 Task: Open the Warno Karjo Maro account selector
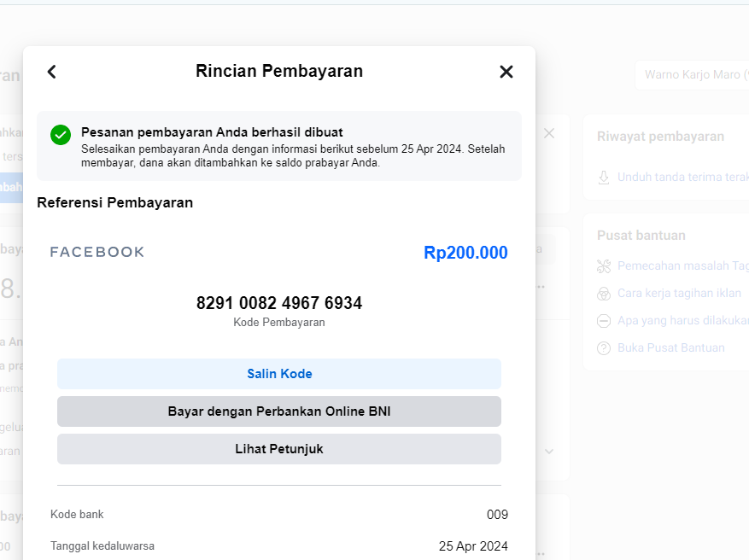coord(692,75)
